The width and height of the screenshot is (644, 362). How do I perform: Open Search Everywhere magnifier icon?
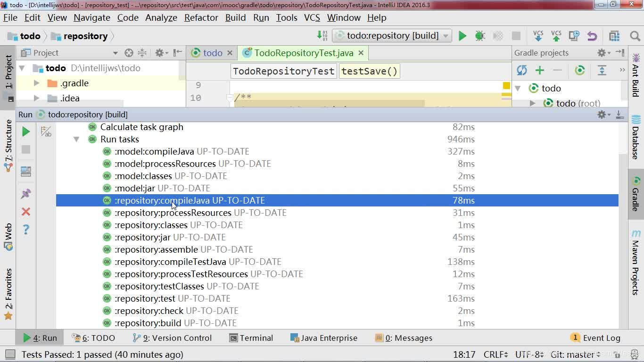[635, 36]
